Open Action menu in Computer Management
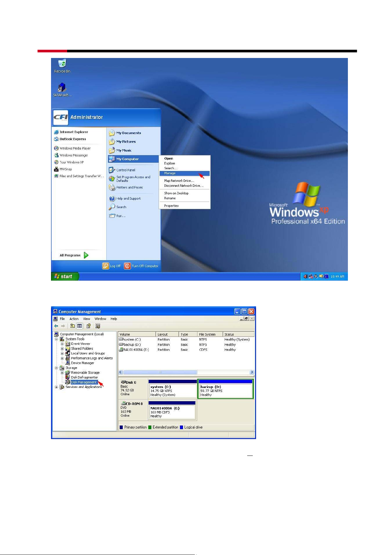The image size is (392, 555). point(74,319)
